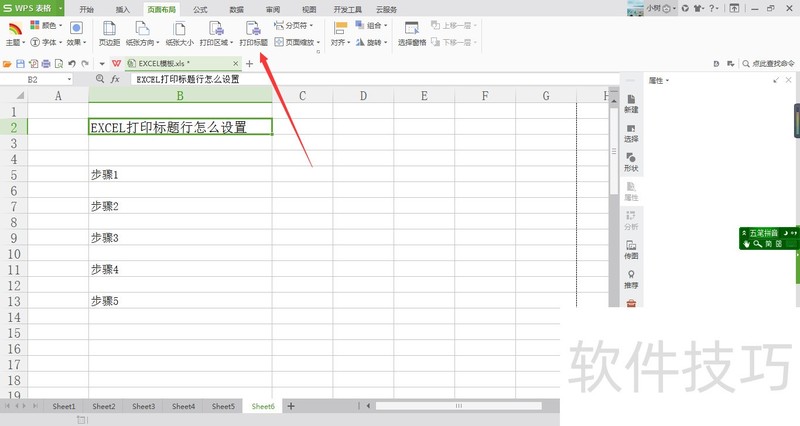
Task: Click 传图 in the side panel
Action: [x=631, y=249]
